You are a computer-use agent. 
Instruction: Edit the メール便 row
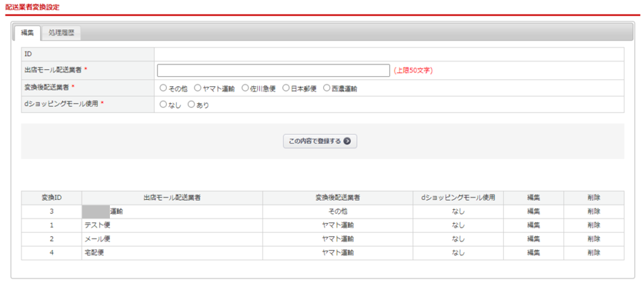(533, 239)
